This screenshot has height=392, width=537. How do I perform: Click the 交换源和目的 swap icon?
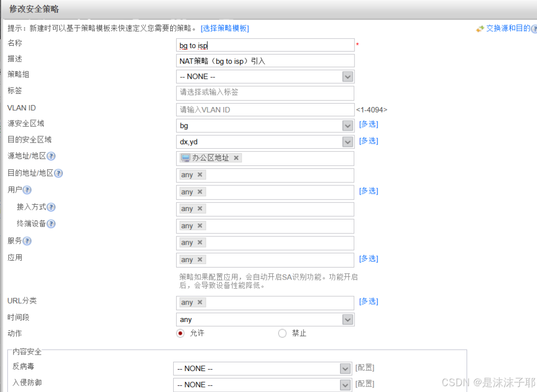click(480, 29)
